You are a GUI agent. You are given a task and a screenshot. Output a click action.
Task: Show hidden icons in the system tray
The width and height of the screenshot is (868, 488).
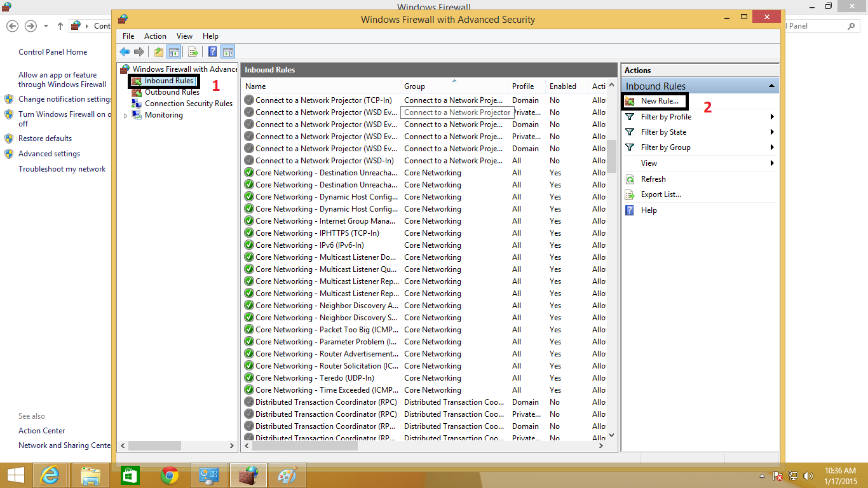(763, 476)
